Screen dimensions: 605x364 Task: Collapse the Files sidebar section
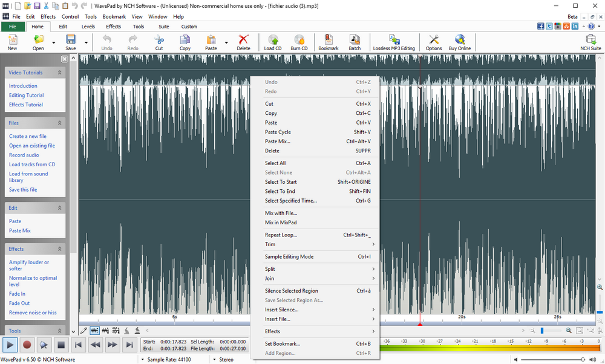click(x=59, y=123)
